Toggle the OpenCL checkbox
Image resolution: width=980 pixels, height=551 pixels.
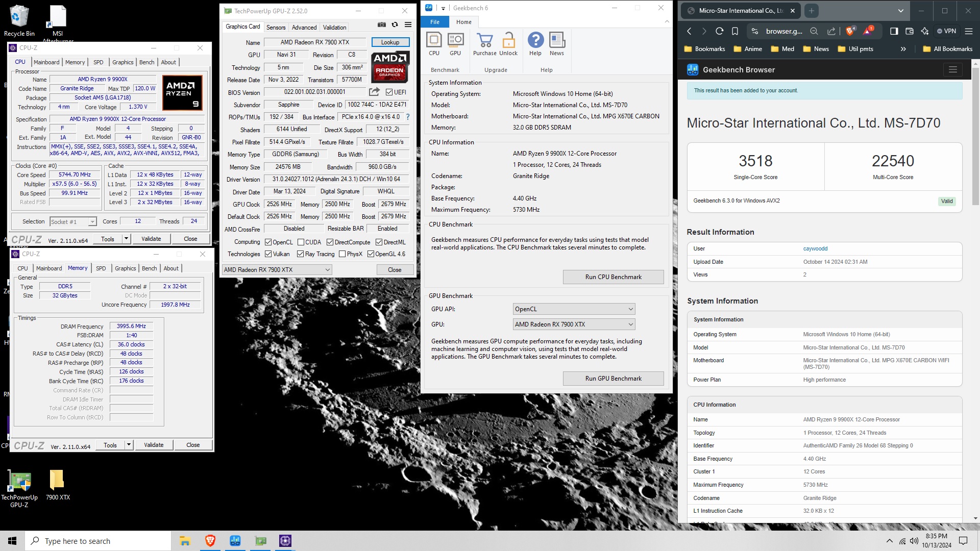[x=268, y=242]
